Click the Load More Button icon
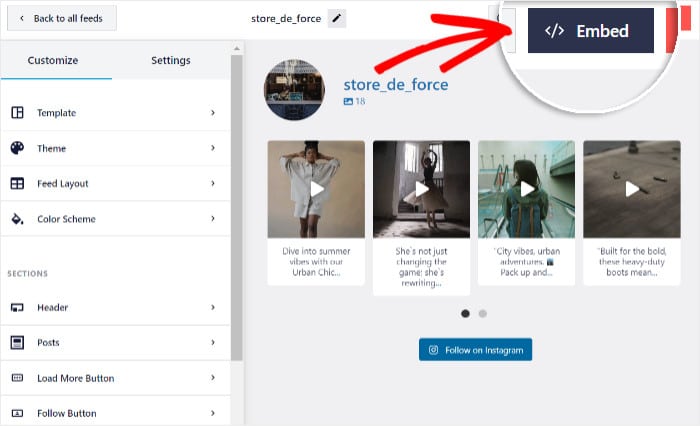 point(17,378)
